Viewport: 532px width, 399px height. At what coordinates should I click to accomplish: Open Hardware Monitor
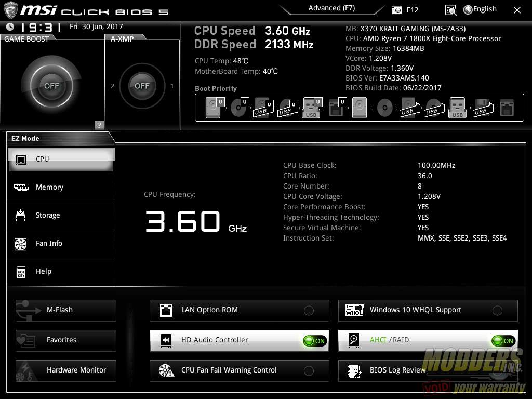pyautogui.click(x=66, y=370)
